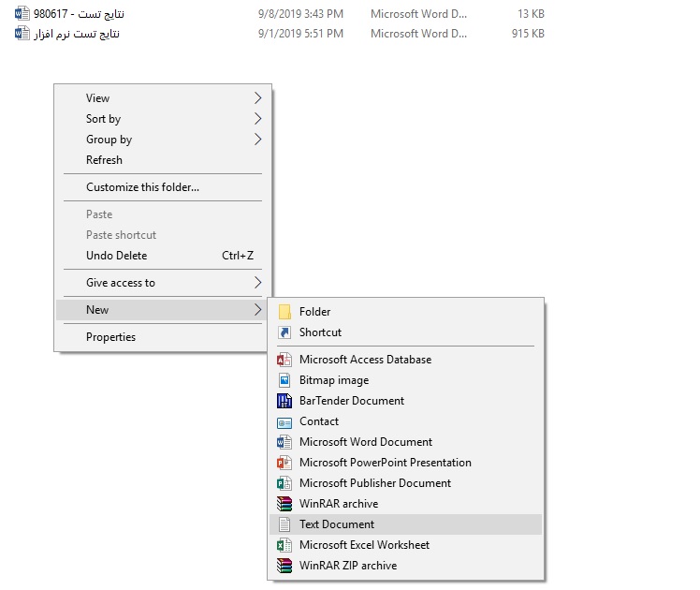Expand the View submenu arrow
Viewport: 700px width, 590px height.
(x=257, y=97)
